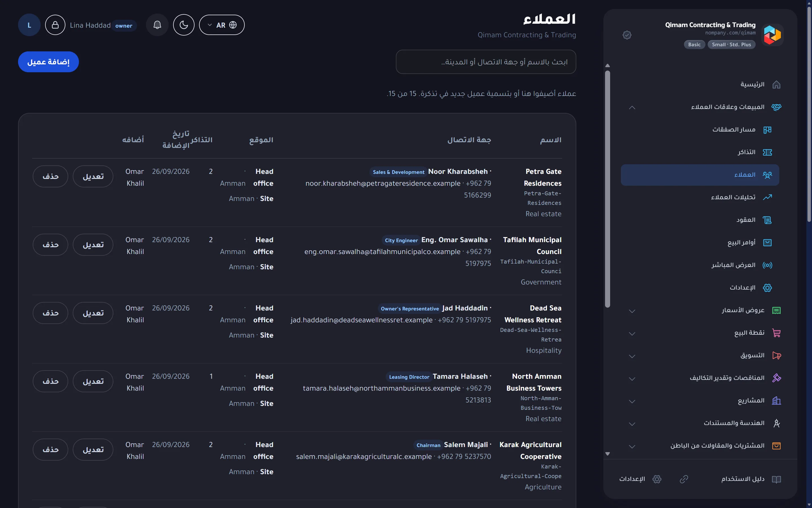Open the الرئيسية home icon
This screenshot has height=508, width=812.
click(776, 84)
